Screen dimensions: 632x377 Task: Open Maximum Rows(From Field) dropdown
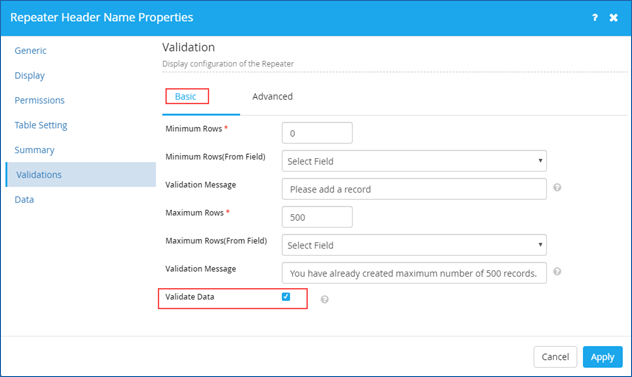pyautogui.click(x=414, y=245)
